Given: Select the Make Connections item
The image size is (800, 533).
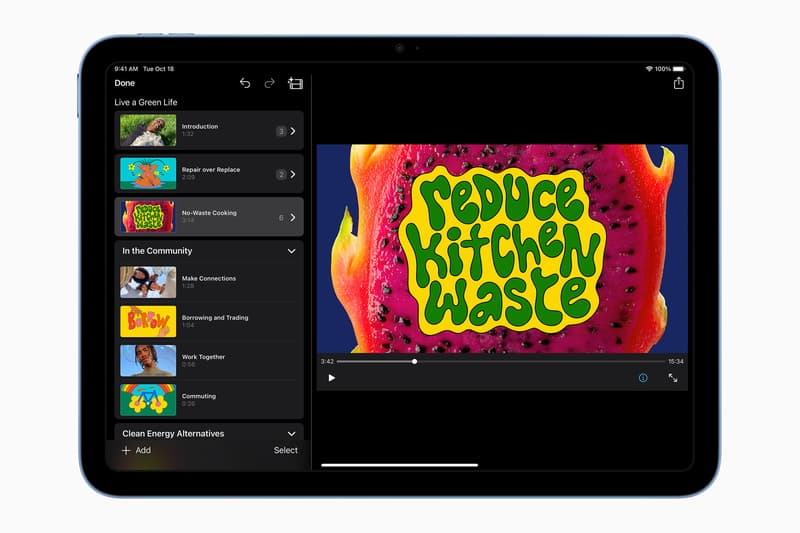Looking at the screenshot, I should coord(209,282).
